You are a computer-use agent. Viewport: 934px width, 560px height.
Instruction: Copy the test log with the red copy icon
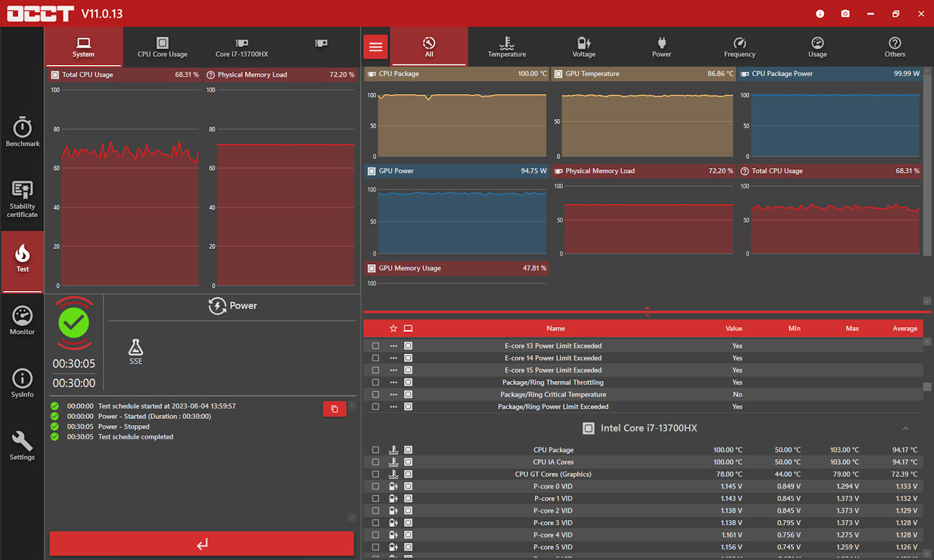335,409
